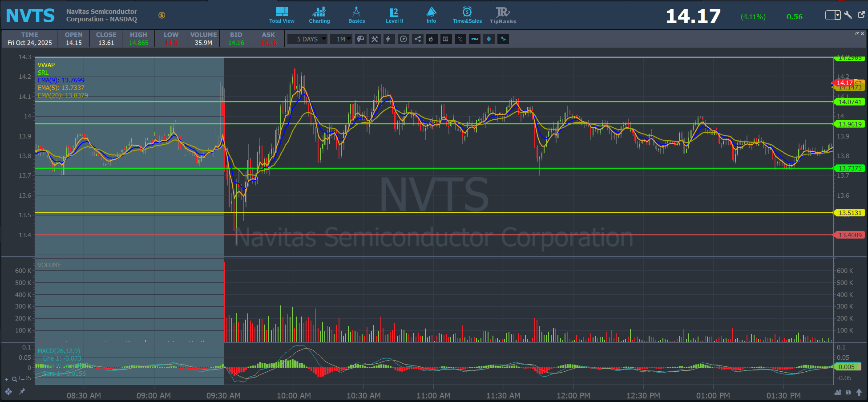The height and width of the screenshot is (402, 868).
Task: Click the red 14.17 current price tag
Action: pyautogui.click(x=844, y=83)
